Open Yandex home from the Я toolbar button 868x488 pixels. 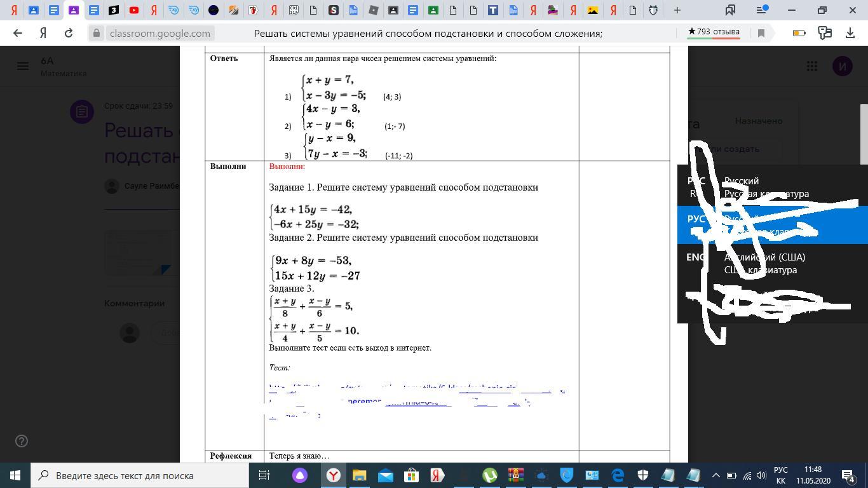[43, 33]
